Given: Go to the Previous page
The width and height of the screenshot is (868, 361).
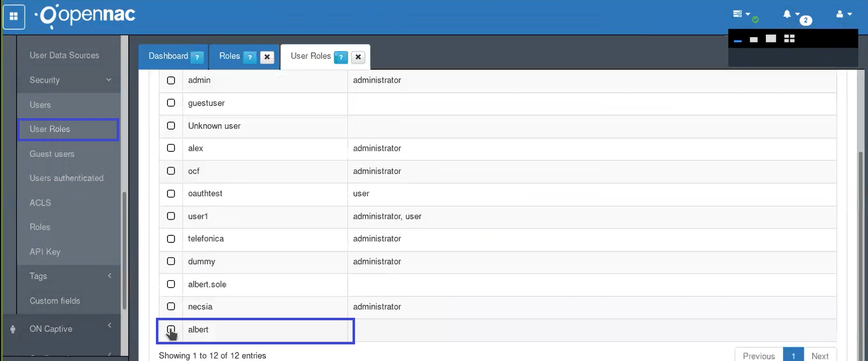Looking at the screenshot, I should 759,355.
